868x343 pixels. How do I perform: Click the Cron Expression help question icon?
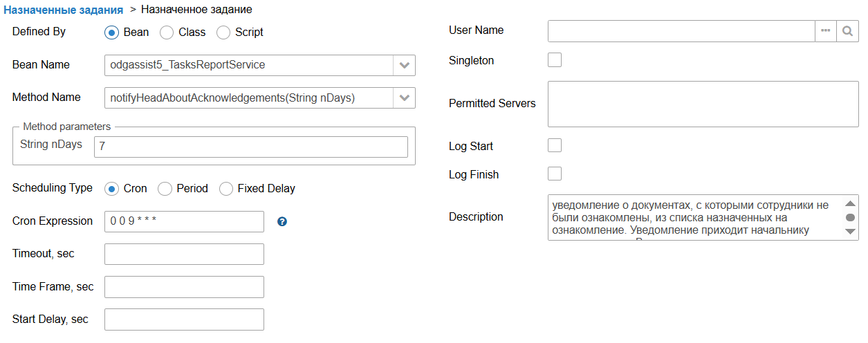coord(282,222)
